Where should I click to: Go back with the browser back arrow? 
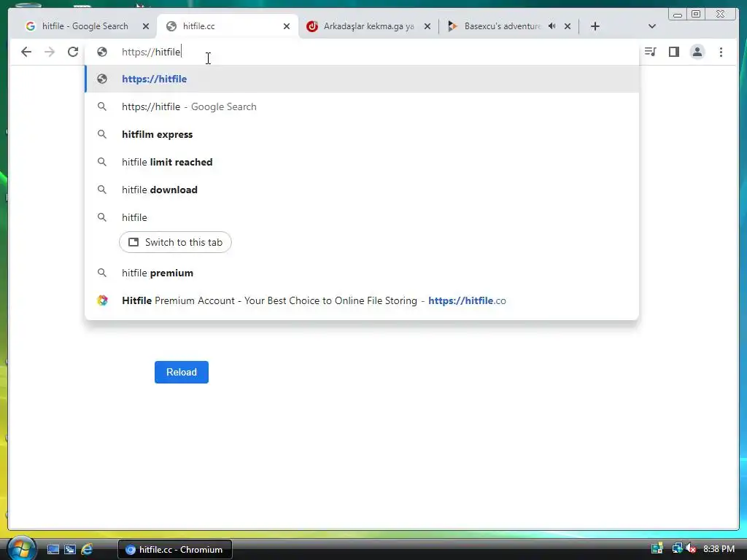26,52
